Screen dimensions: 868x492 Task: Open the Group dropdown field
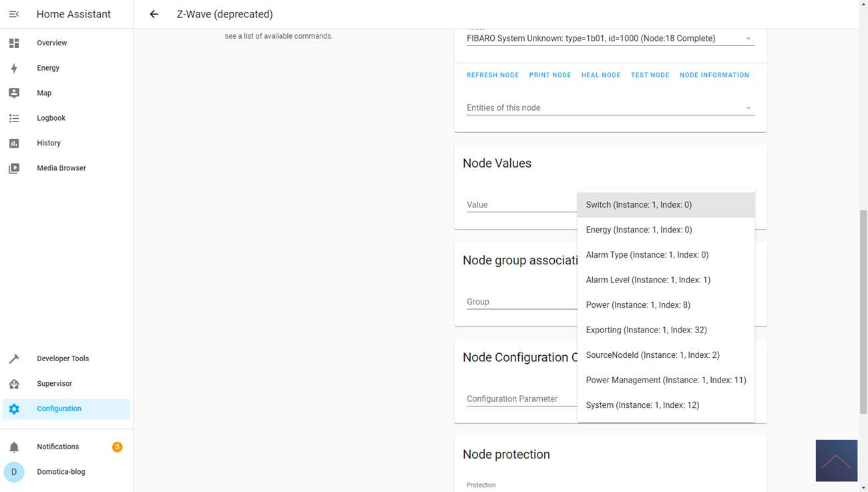click(x=521, y=302)
